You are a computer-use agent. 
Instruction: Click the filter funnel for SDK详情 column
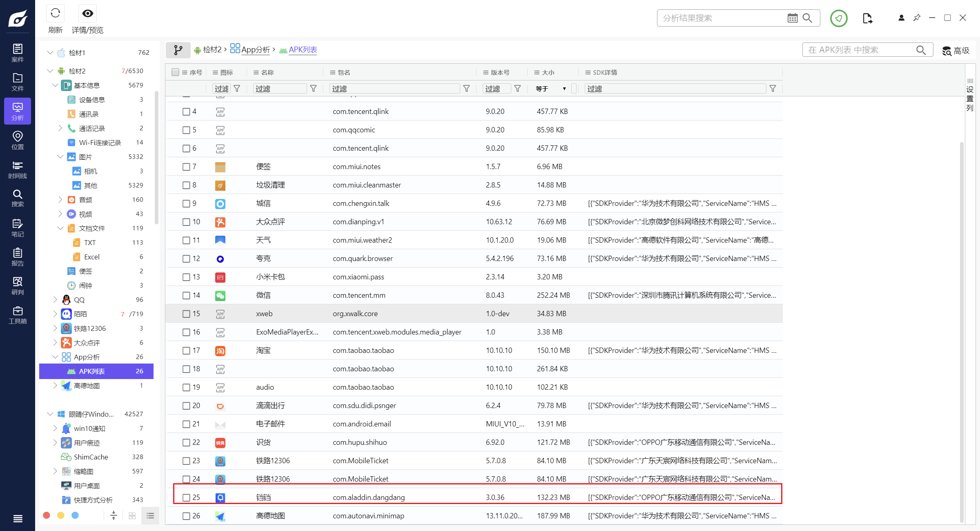[x=773, y=89]
